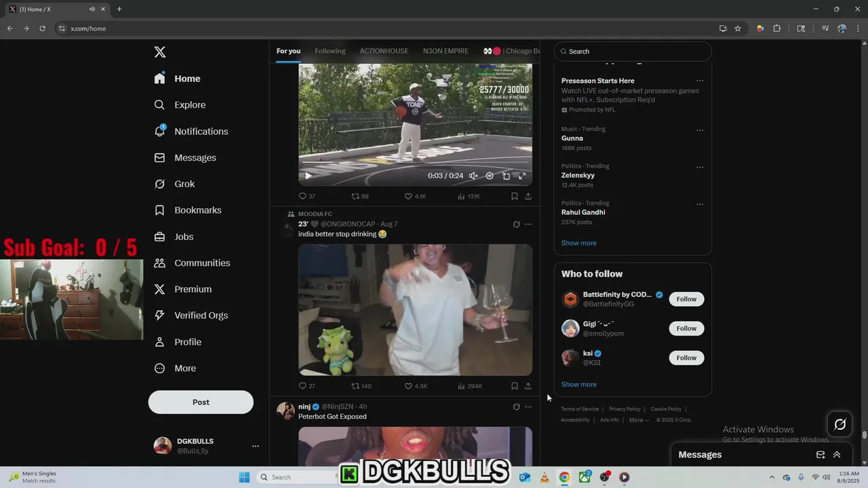Click the X logo in sidebar

pos(160,52)
